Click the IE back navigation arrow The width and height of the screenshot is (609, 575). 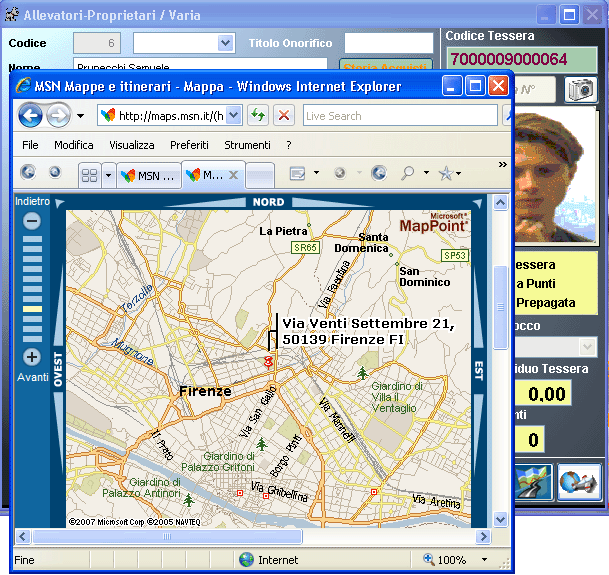pyautogui.click(x=30, y=115)
